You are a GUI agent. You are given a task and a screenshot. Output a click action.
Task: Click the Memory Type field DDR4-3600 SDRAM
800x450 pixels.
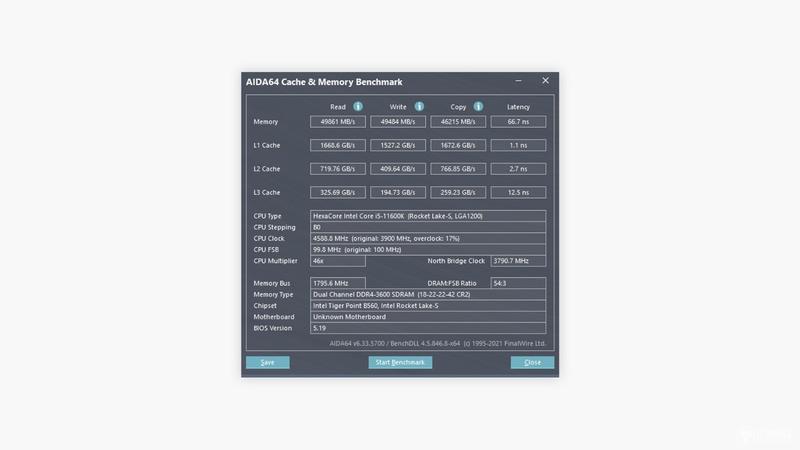tap(428, 294)
